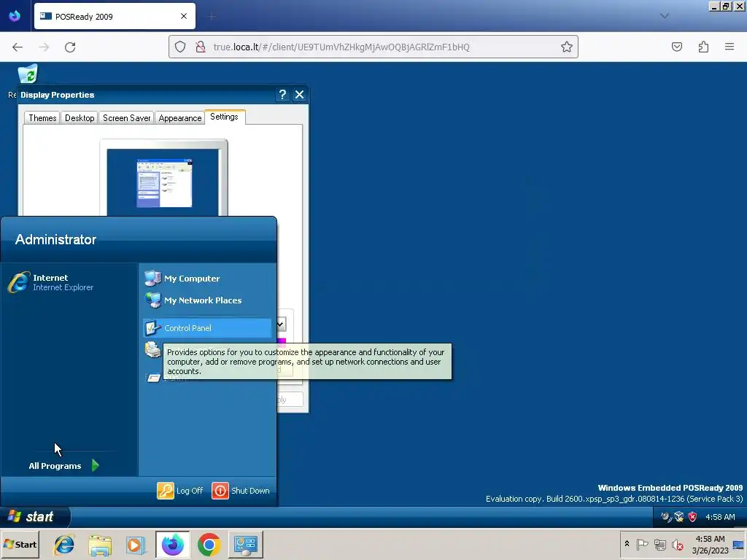The image size is (747, 560).
Task: Reload the current browser page
Action: coord(70,47)
